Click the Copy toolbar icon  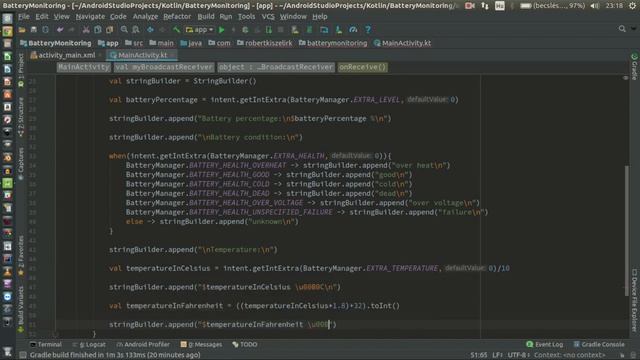pyautogui.click(x=98, y=30)
